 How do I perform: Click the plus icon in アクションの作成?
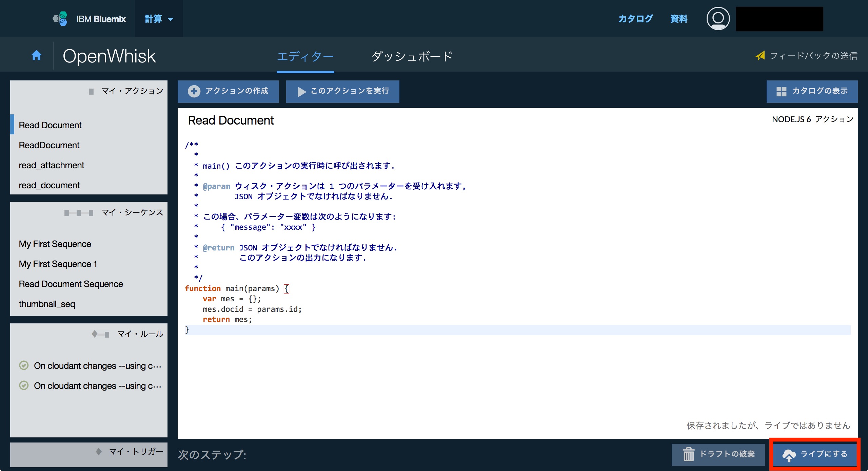[x=194, y=91]
